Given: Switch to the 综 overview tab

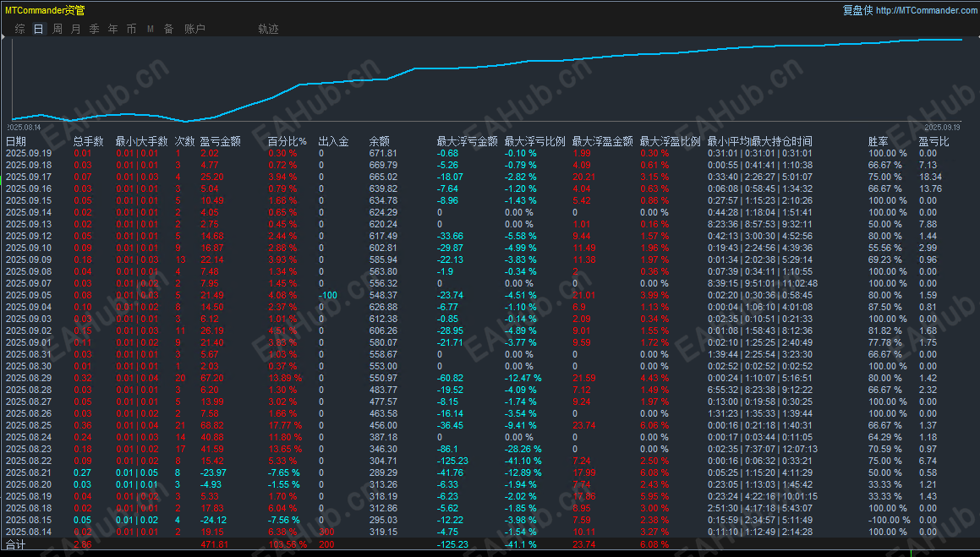Looking at the screenshot, I should (x=20, y=29).
